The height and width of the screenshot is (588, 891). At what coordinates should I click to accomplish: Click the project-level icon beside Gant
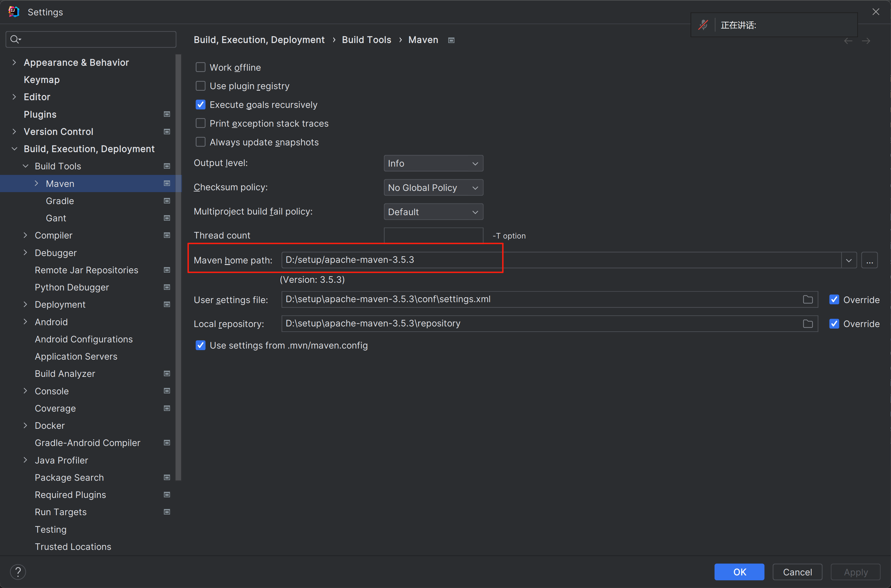tap(167, 218)
